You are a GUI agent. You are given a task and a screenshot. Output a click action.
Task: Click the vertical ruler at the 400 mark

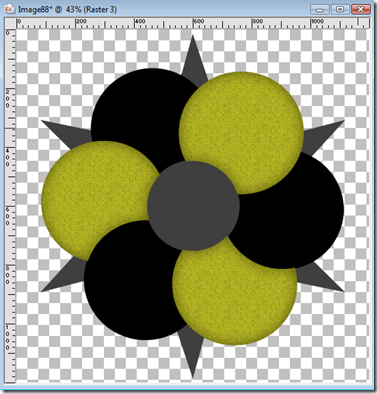pos(9,157)
